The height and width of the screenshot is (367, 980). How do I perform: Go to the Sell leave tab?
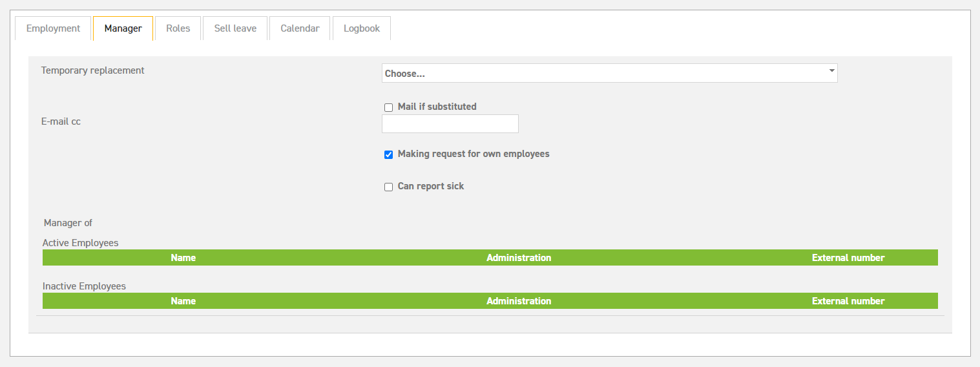point(235,28)
